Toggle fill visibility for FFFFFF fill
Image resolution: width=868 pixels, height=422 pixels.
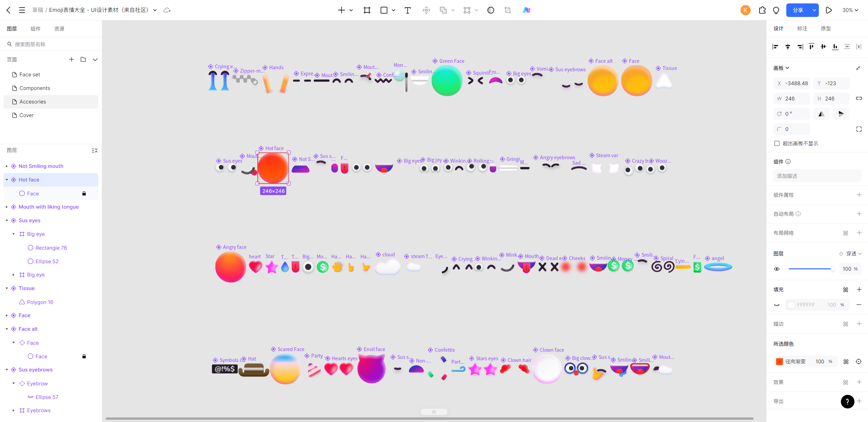(777, 305)
